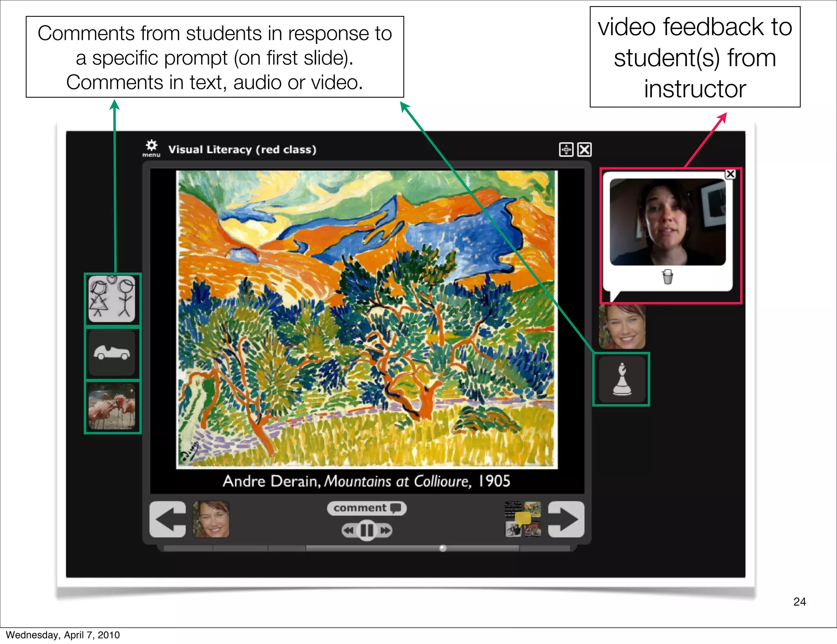Select the stick figures avatar comment
The image size is (837, 644).
[x=112, y=299]
